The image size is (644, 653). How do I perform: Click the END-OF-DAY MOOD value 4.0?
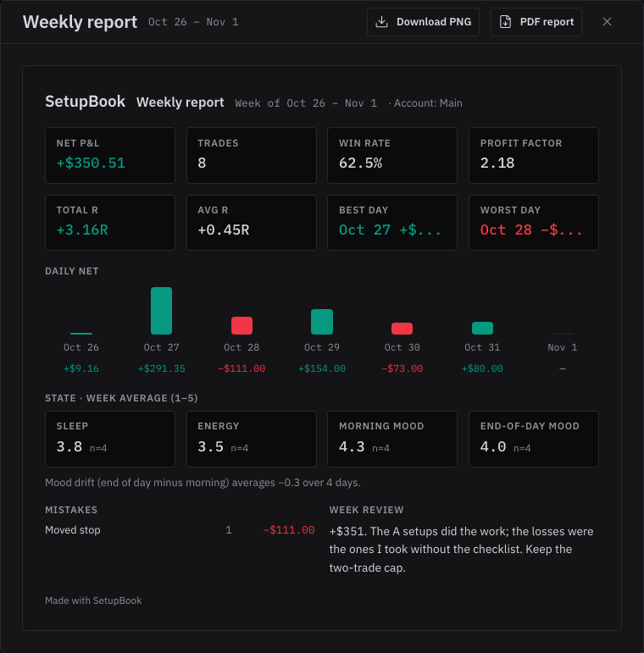coord(493,447)
